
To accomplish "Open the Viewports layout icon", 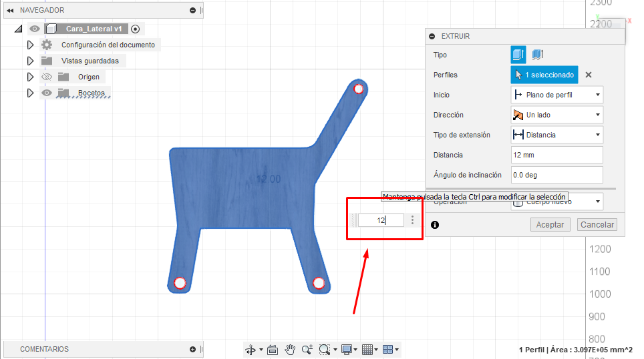I will coord(387,350).
